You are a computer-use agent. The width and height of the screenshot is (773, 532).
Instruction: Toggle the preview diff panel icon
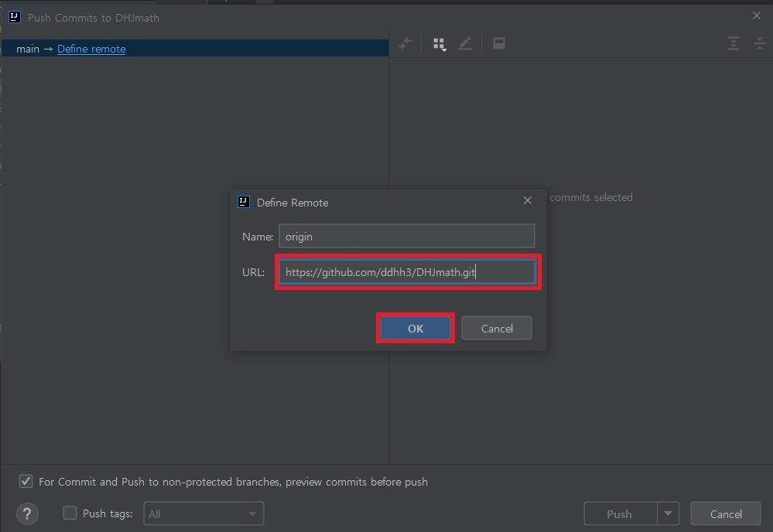(x=499, y=43)
